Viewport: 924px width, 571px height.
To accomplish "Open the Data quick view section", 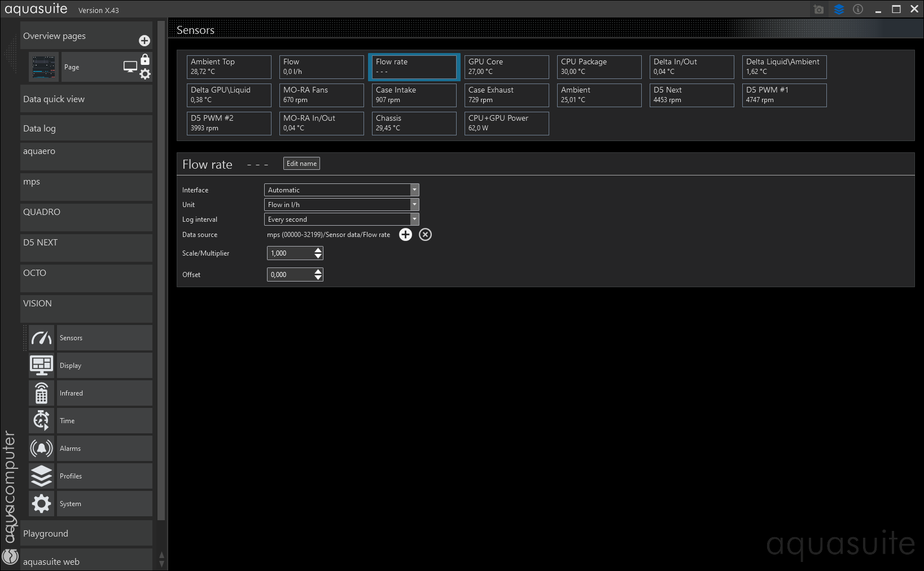I will tap(86, 99).
